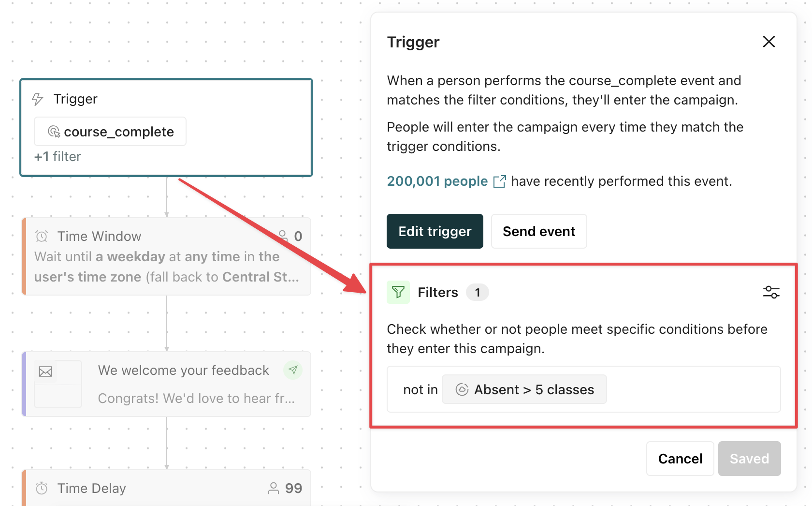812x506 pixels.
Task: Open filter settings sliders icon
Action: point(771,292)
